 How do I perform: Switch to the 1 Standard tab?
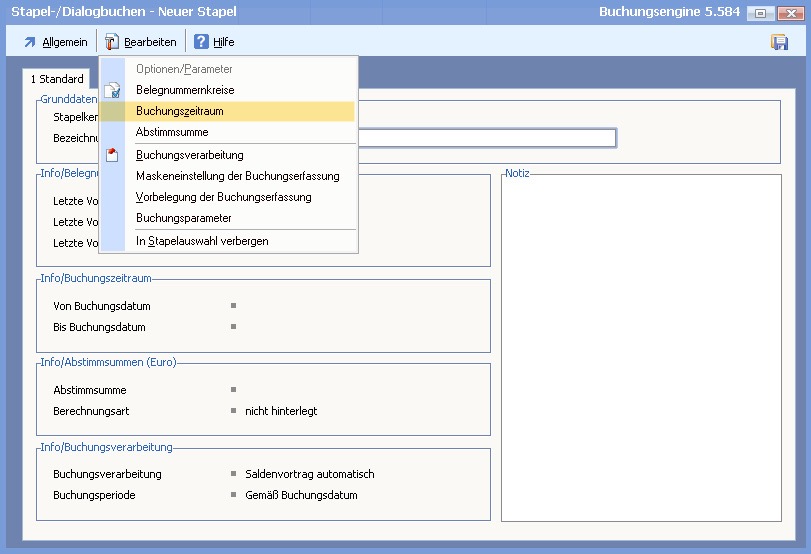[x=57, y=79]
